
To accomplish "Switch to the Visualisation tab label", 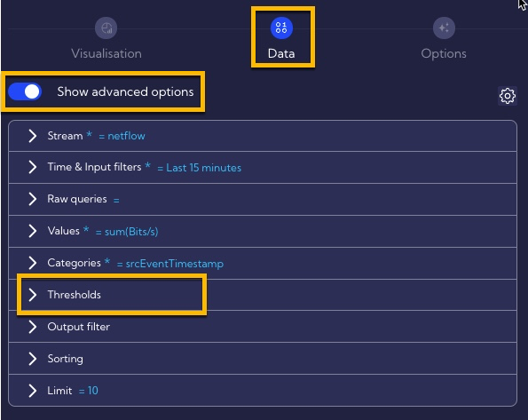I will coord(106,53).
